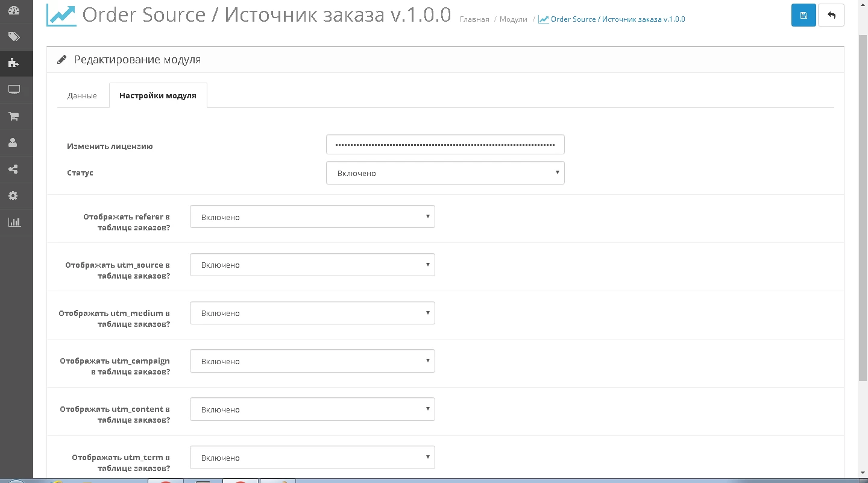The image size is (868, 483).
Task: Select the Настройки модуля tab
Action: (x=158, y=96)
